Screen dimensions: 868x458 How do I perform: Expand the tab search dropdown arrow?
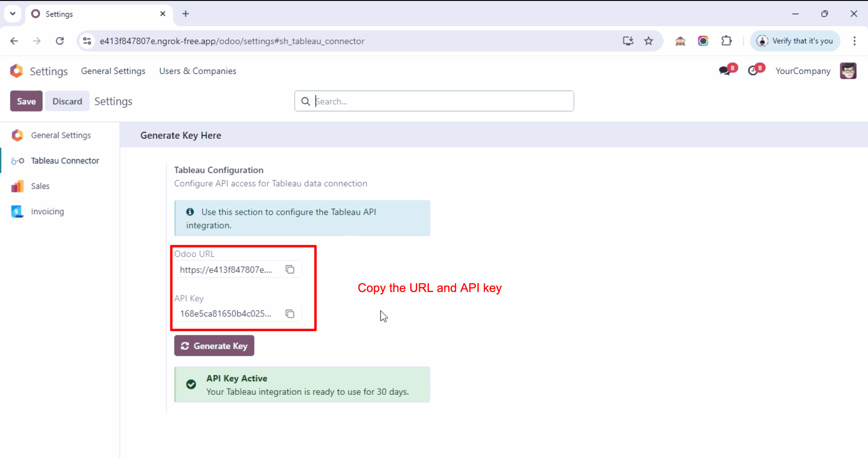click(x=13, y=14)
